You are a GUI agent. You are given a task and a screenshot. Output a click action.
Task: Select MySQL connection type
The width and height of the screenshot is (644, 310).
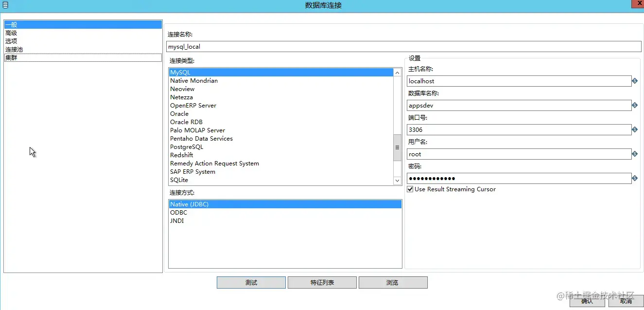pyautogui.click(x=281, y=73)
